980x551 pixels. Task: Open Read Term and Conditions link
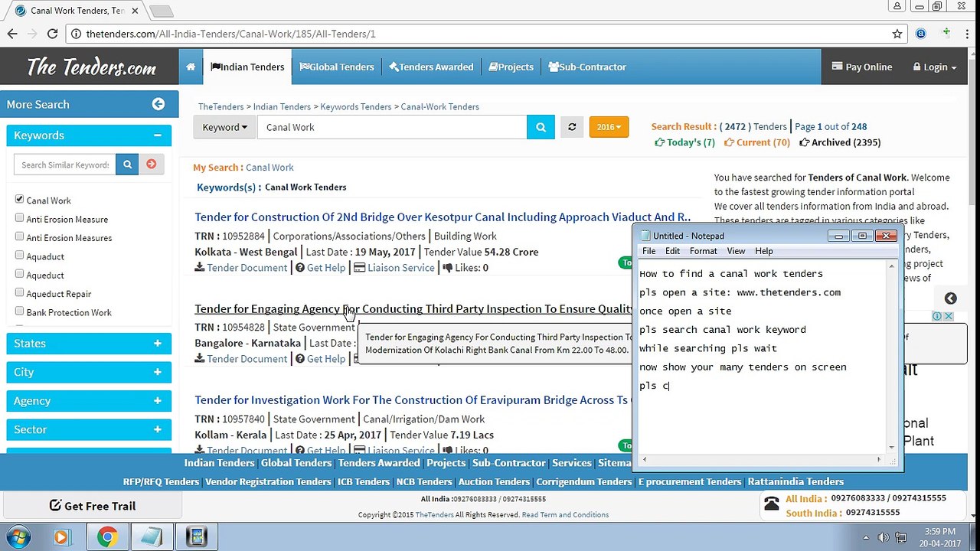565,515
